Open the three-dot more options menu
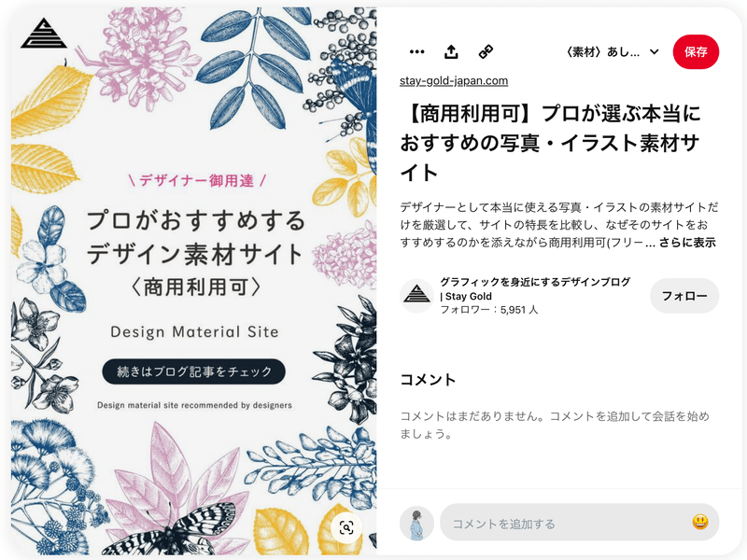The width and height of the screenshot is (747, 560). [416, 51]
